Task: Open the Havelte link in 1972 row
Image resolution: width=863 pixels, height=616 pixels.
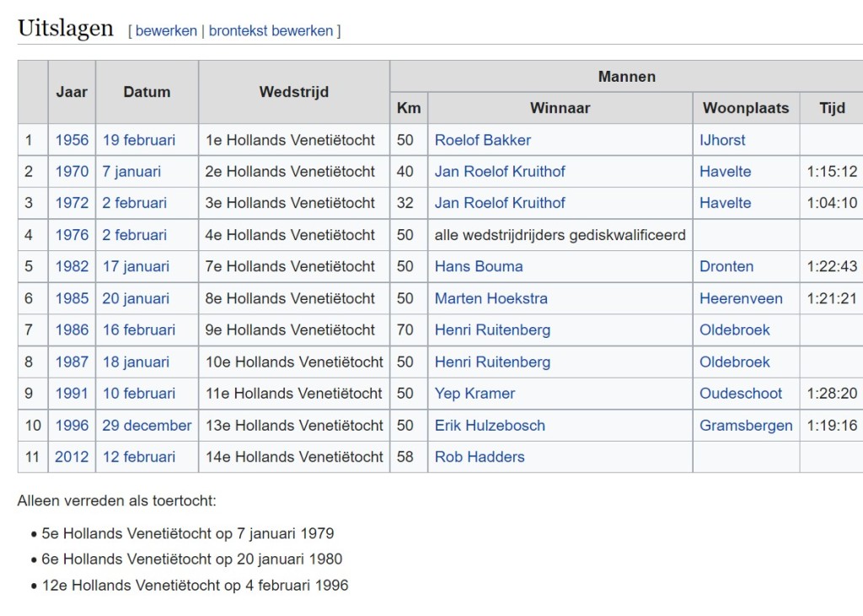Action: (725, 202)
